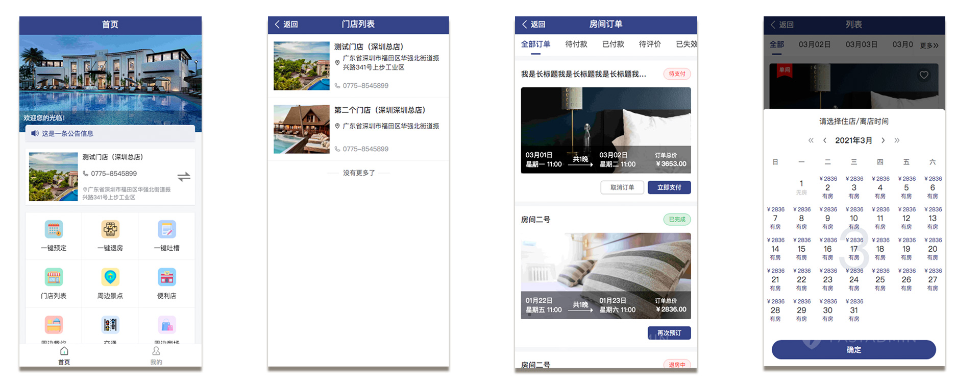This screenshot has width=980, height=383.
Task: Select the 03月03日 date tab
Action: pyautogui.click(x=862, y=44)
